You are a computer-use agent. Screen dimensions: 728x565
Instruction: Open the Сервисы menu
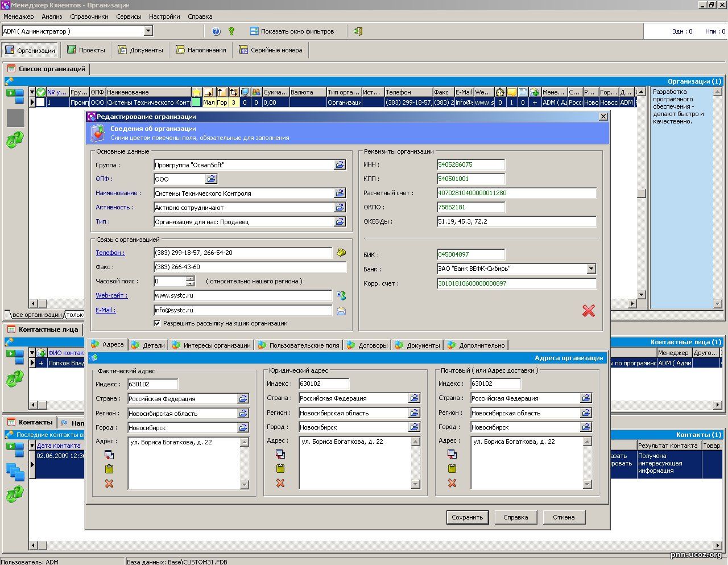(129, 17)
